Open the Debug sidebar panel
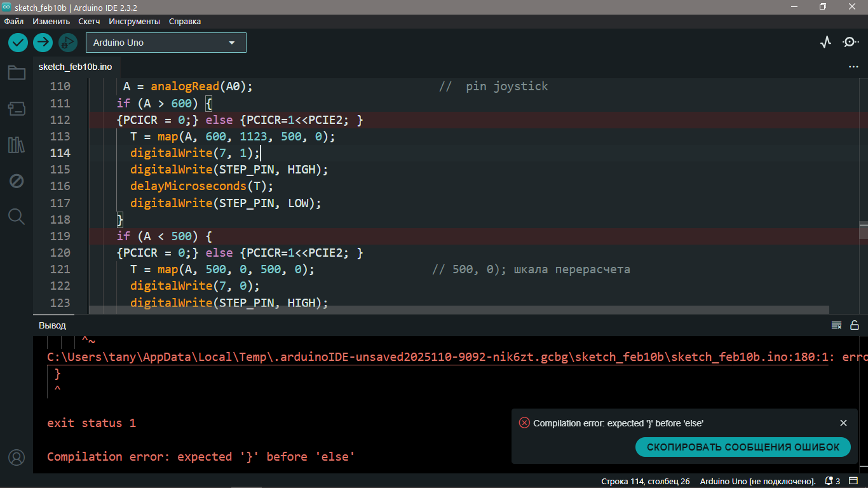The image size is (868, 488). click(17, 181)
